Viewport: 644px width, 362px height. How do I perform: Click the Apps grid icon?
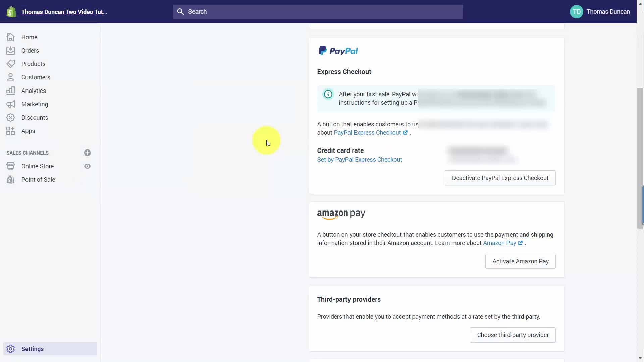10,131
